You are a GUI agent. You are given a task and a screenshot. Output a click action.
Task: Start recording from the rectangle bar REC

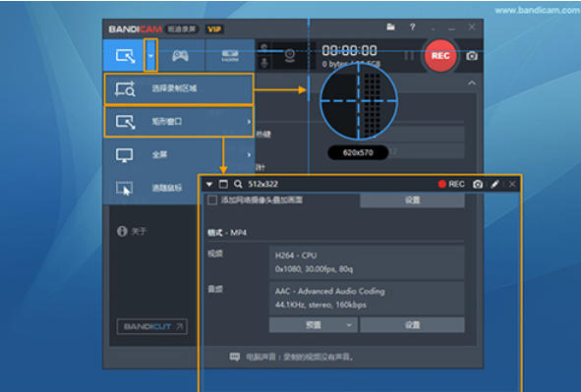click(451, 184)
